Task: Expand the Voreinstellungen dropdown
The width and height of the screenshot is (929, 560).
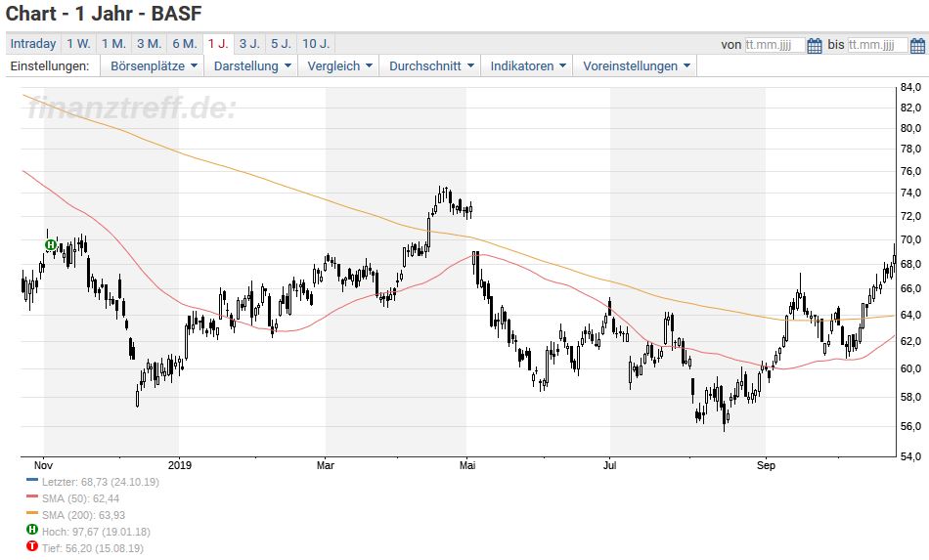Action: (x=636, y=65)
